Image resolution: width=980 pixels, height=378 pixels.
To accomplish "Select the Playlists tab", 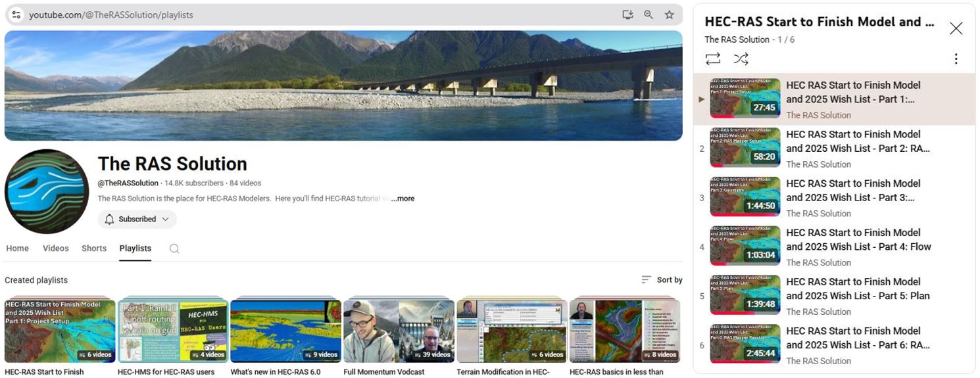I will coord(135,248).
